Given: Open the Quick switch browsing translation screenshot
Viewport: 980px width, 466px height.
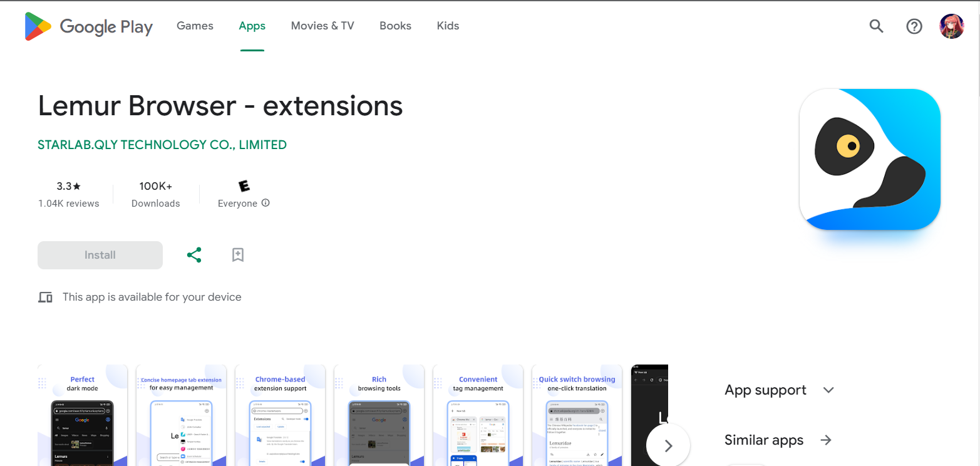Looking at the screenshot, I should (x=577, y=415).
